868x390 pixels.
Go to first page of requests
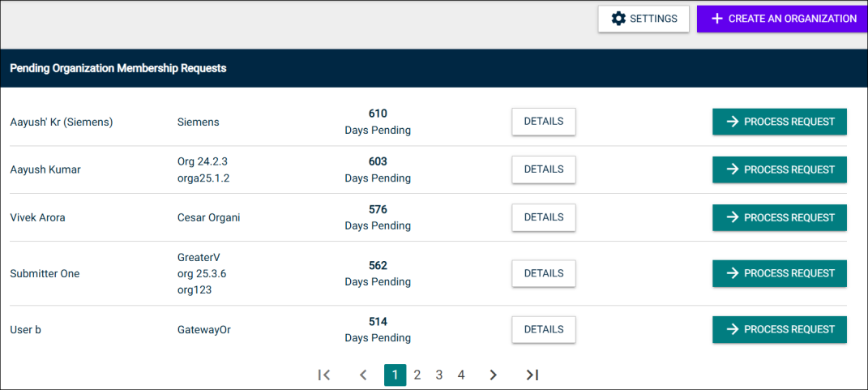(324, 375)
